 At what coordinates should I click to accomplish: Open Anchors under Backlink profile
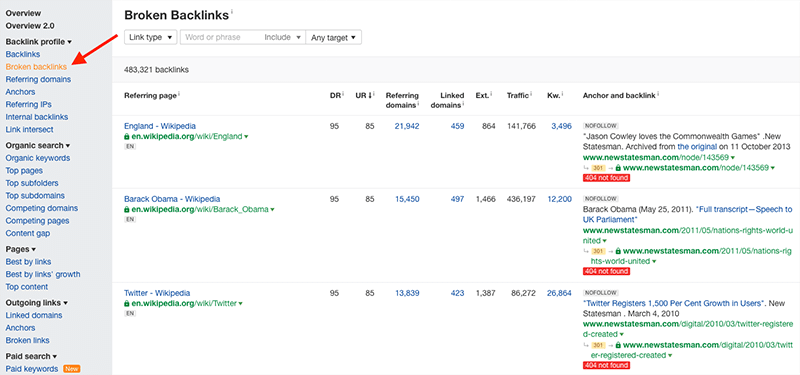pos(20,92)
